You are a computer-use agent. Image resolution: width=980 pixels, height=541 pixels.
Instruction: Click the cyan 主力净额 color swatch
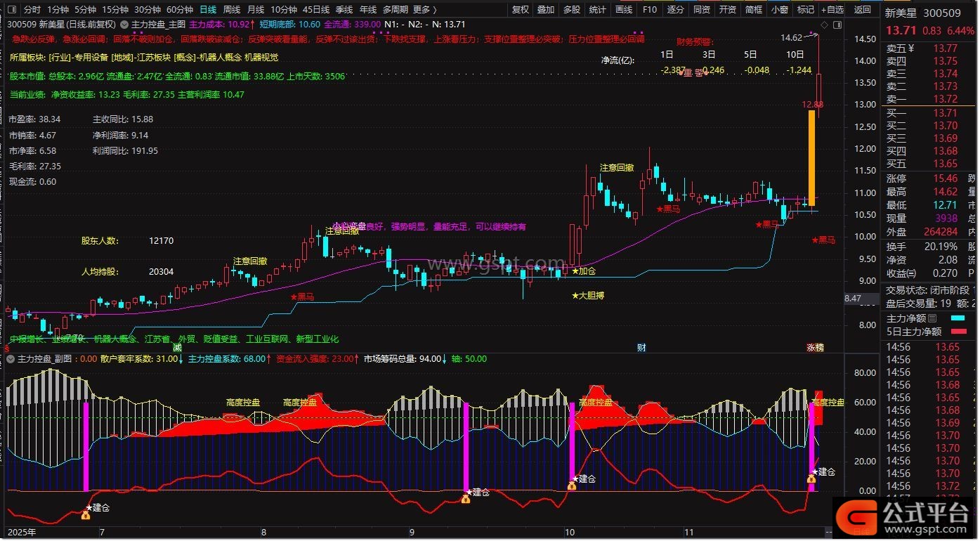point(958,318)
